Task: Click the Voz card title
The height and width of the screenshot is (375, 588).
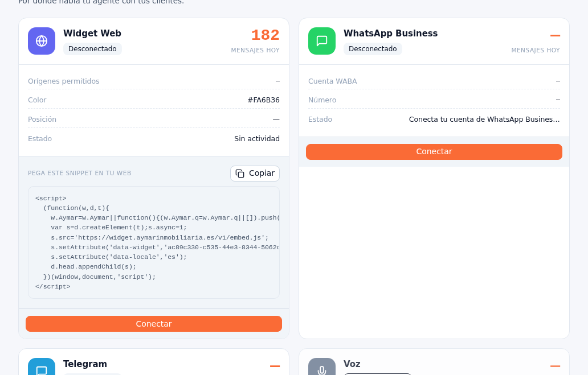Action: pyautogui.click(x=352, y=364)
